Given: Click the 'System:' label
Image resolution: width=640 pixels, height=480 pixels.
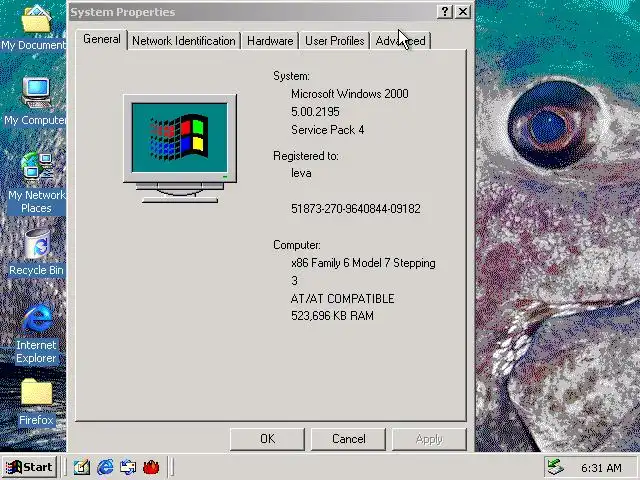Looking at the screenshot, I should click(291, 76).
